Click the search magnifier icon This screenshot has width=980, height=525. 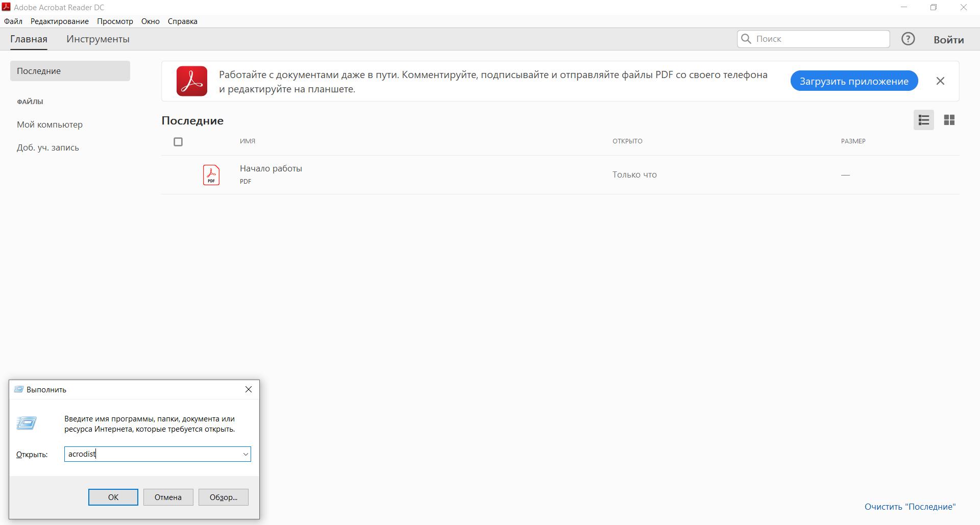point(746,39)
